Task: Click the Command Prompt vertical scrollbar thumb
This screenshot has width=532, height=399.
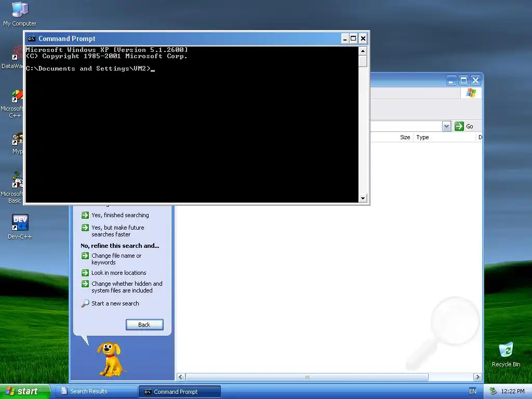Action: [x=363, y=61]
